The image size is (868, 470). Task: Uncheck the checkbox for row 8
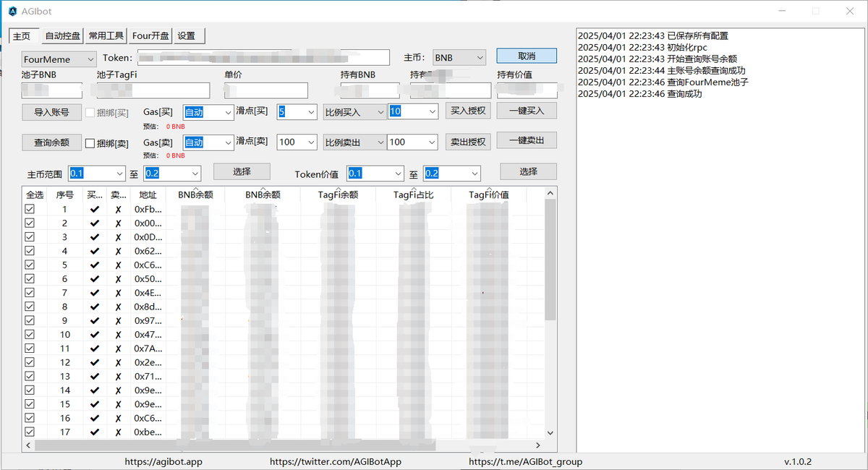pos(30,307)
